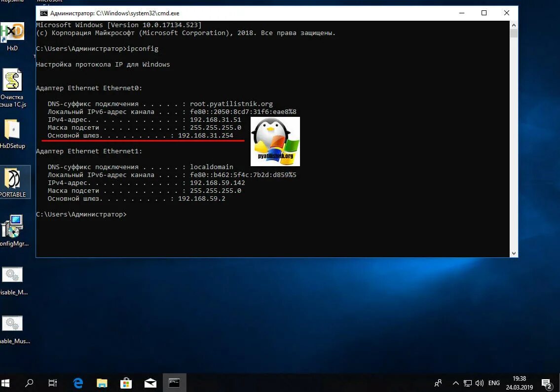
Task: Open the volume speaker tray icon
Action: pyautogui.click(x=479, y=383)
